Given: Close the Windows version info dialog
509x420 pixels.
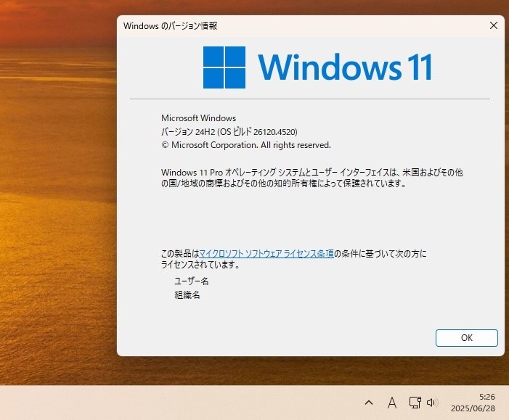Looking at the screenshot, I should (494, 25).
